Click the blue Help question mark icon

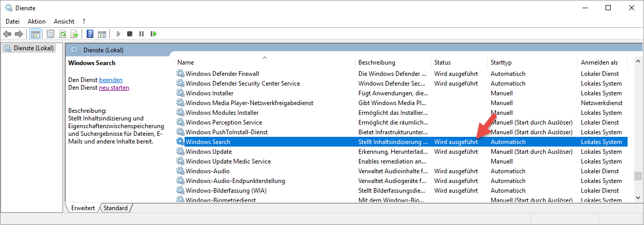tap(90, 34)
